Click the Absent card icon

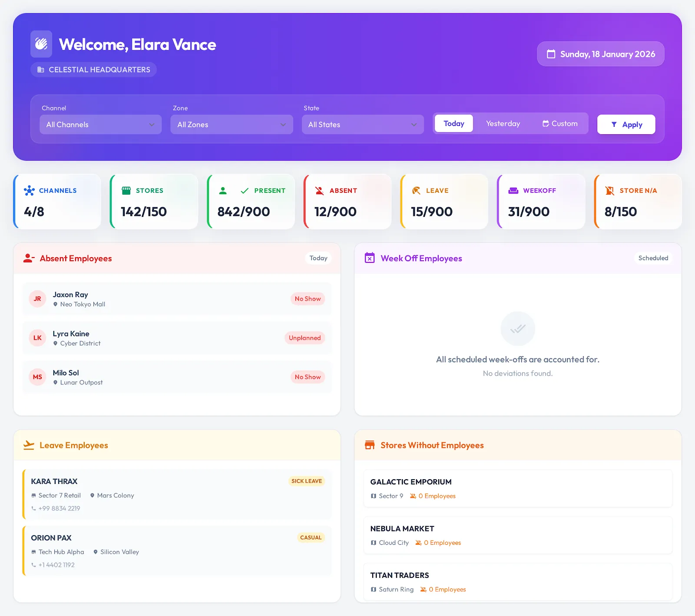pyautogui.click(x=319, y=190)
